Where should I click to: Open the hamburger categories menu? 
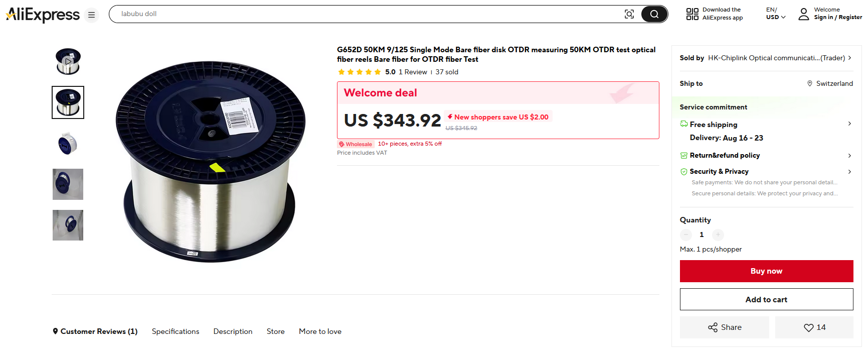tap(91, 15)
